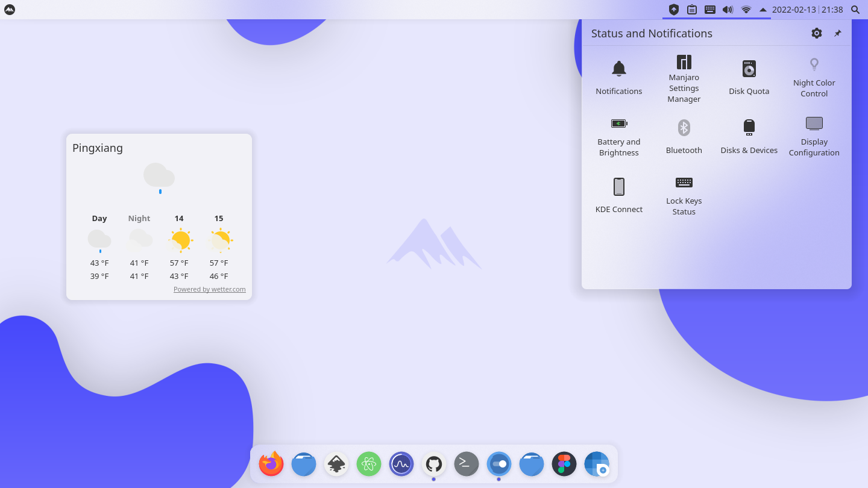Open the dock folder icon beside Firefox
Image resolution: width=868 pixels, height=488 pixels.
pos(304,464)
